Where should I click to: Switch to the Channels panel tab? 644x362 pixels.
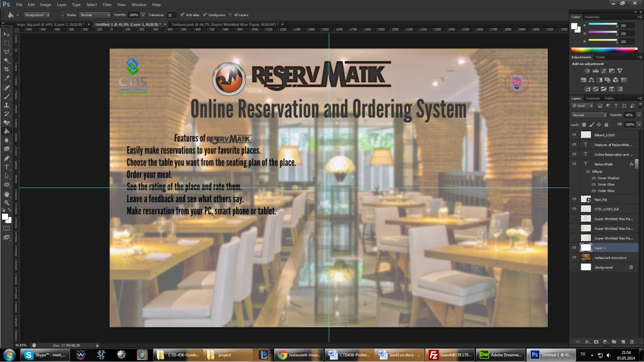point(593,99)
